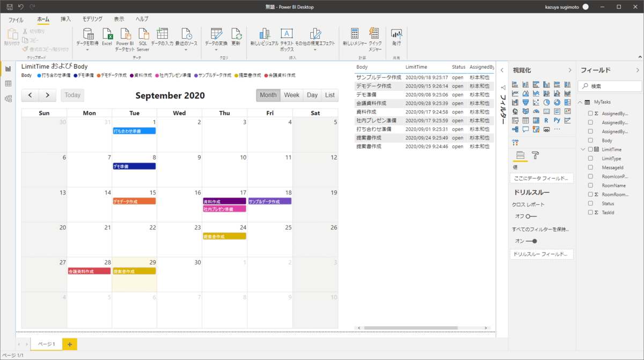Select the R script visual icon

(547, 120)
